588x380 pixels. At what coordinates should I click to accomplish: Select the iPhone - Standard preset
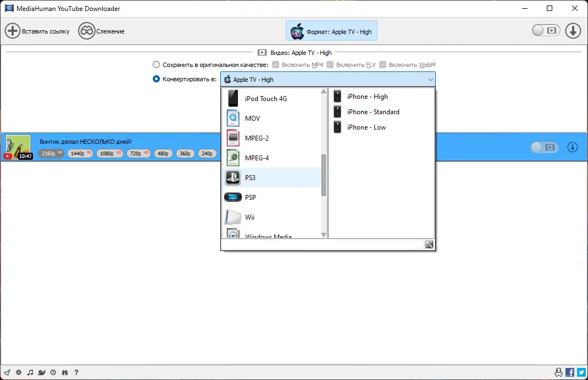pos(381,112)
